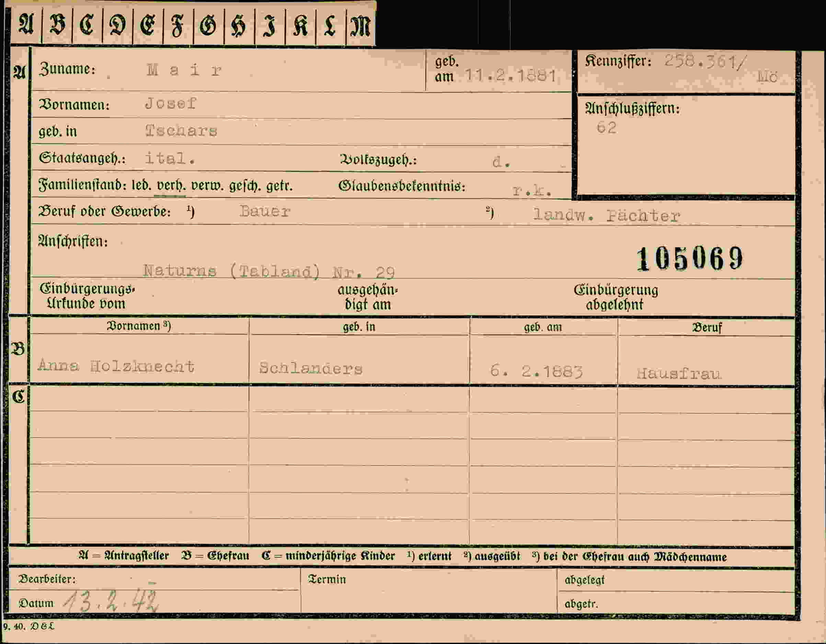Click marital status option 'gesch.'
The image size is (826, 644).
(245, 186)
